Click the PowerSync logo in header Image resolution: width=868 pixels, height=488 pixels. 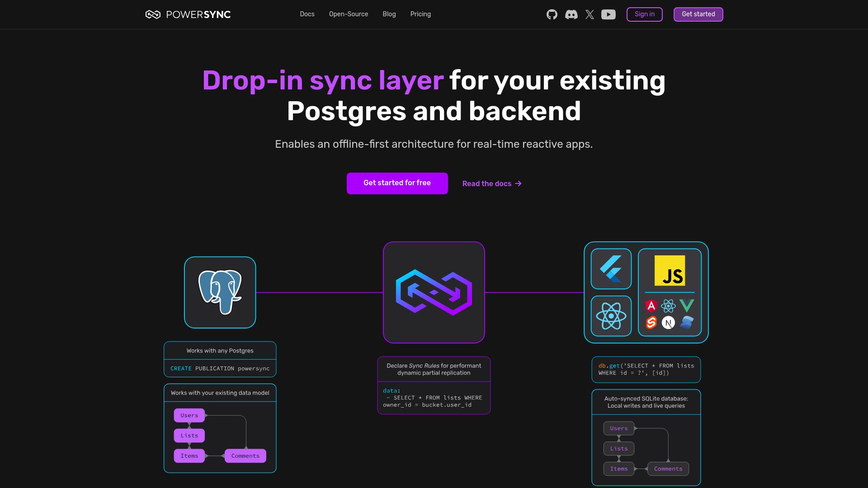point(188,14)
